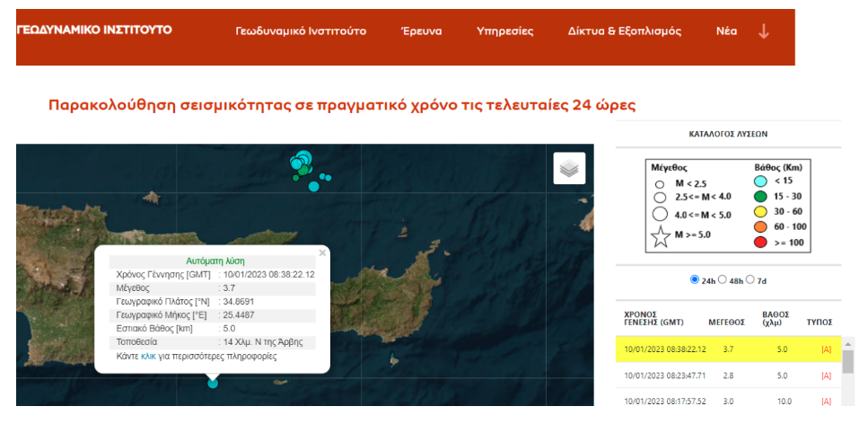Click the ΓΕΩΔΥΝΑΜΙΚΟ ΙΝΣΤΙΤΟΥΤΟ site logo
Image resolution: width=868 pixels, height=424 pixels.
tap(94, 30)
